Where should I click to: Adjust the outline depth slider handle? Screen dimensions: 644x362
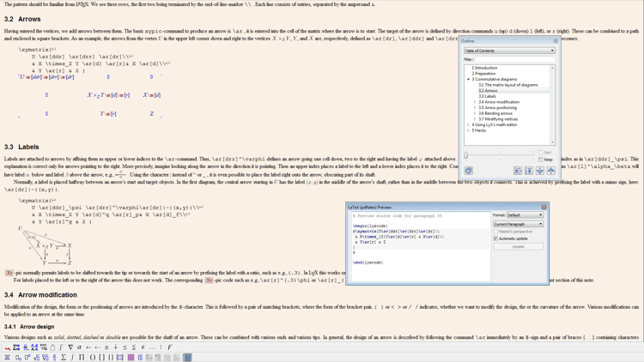[465, 155]
